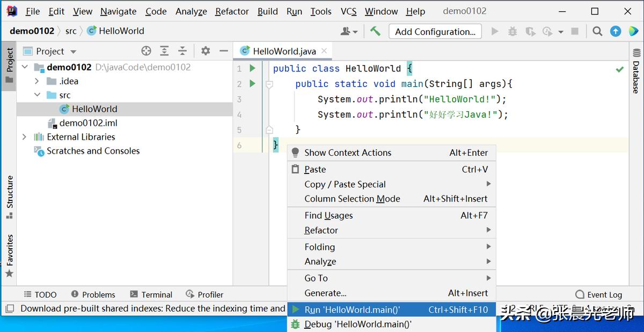Click the Build project hammer icon

[x=375, y=32]
